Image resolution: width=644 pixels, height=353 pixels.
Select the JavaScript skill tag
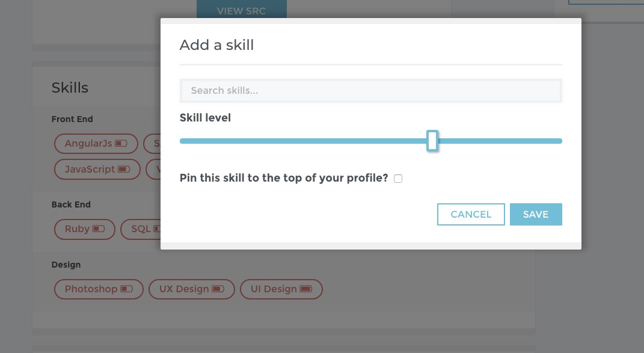tap(90, 169)
